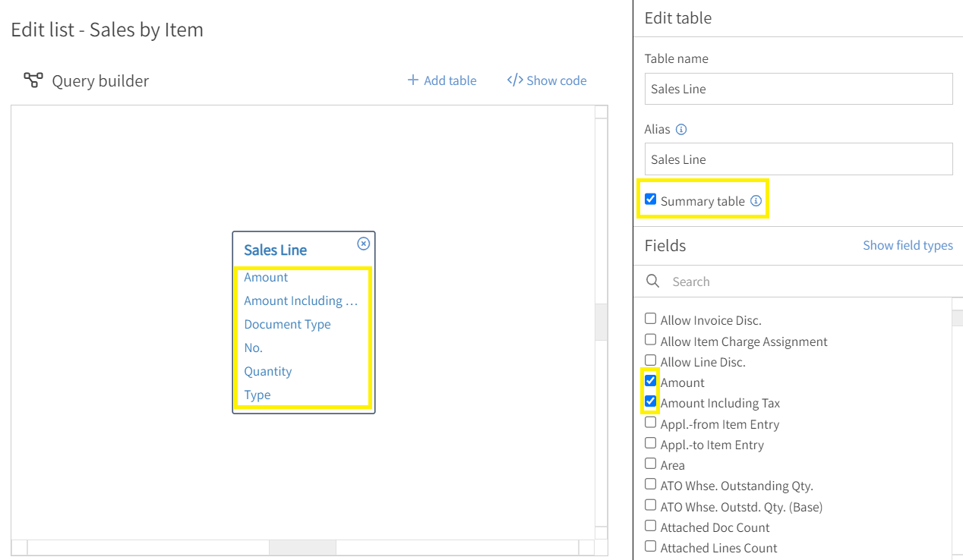Screen dimensions: 963x560
Task: Select No. field in Sales Line box
Action: [x=253, y=348]
